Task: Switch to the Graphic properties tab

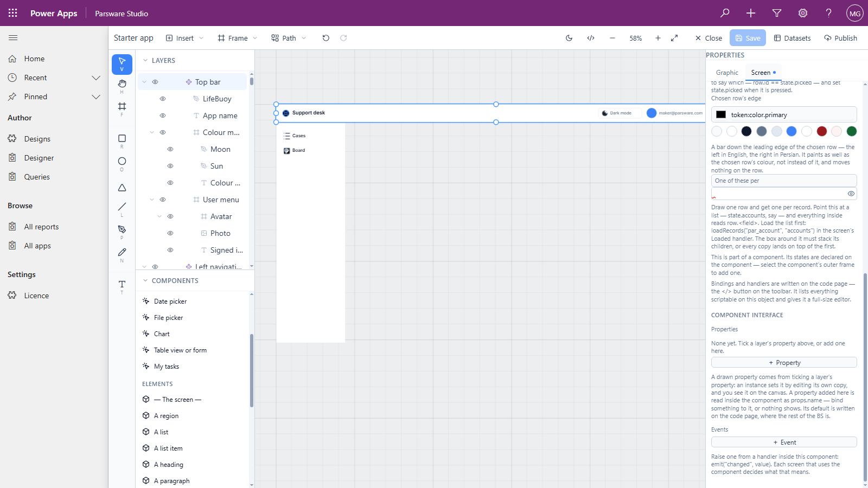Action: (727, 73)
